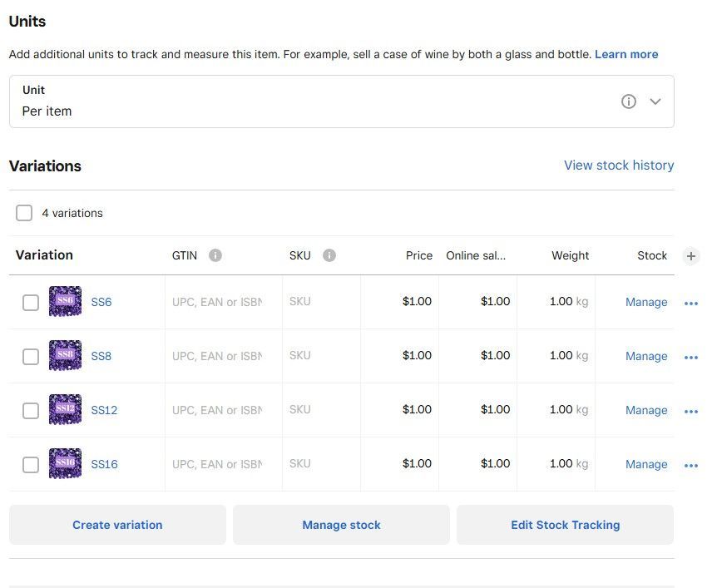Open the three-dot menu for SS16
Viewport: 717px width, 588px height.
[690, 466]
